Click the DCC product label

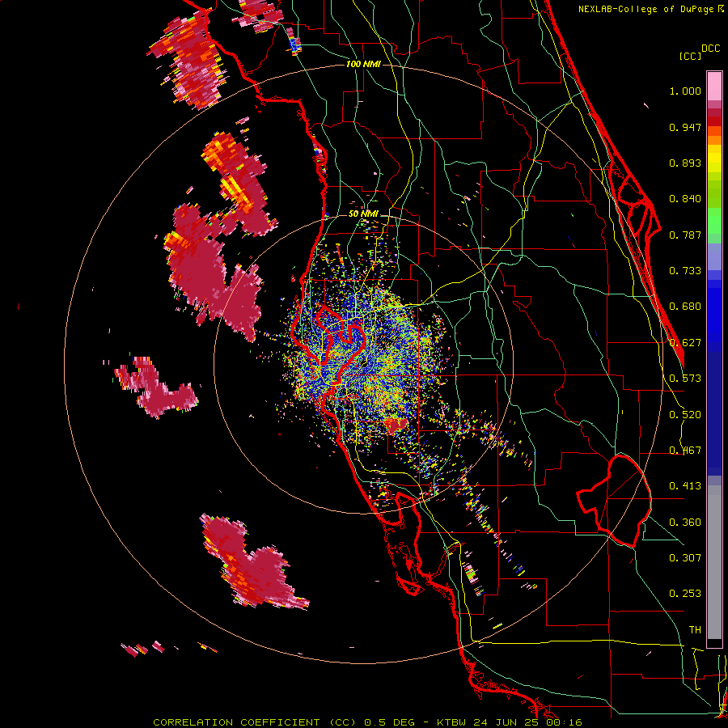tap(710, 49)
